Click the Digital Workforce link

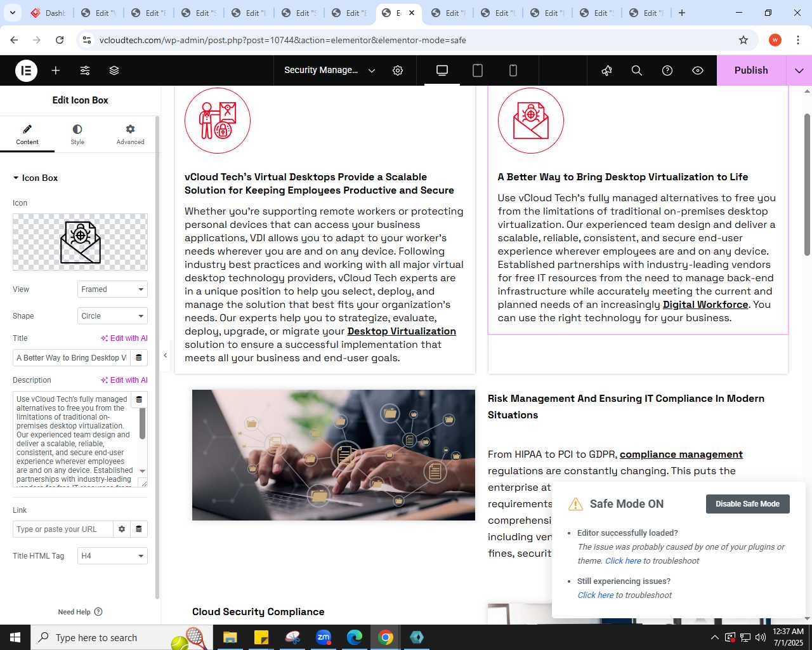point(705,305)
